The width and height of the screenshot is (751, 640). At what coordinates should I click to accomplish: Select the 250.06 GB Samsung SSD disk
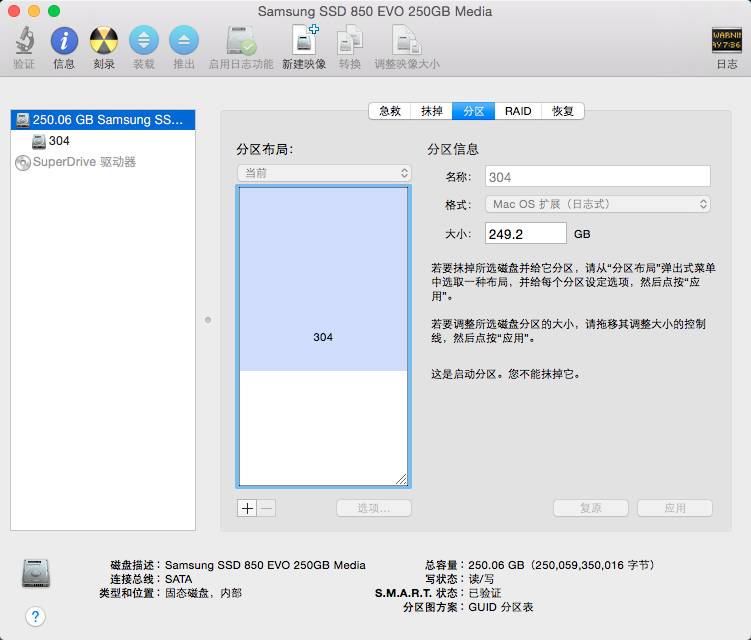[102, 120]
